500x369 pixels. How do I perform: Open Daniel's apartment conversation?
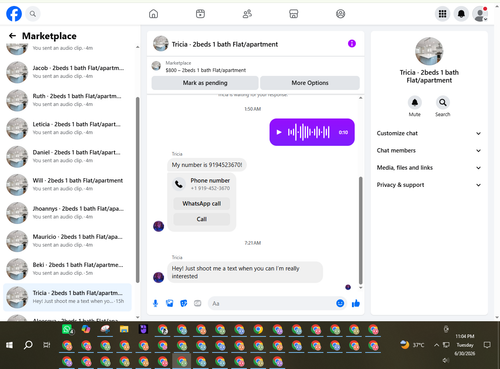pos(67,156)
